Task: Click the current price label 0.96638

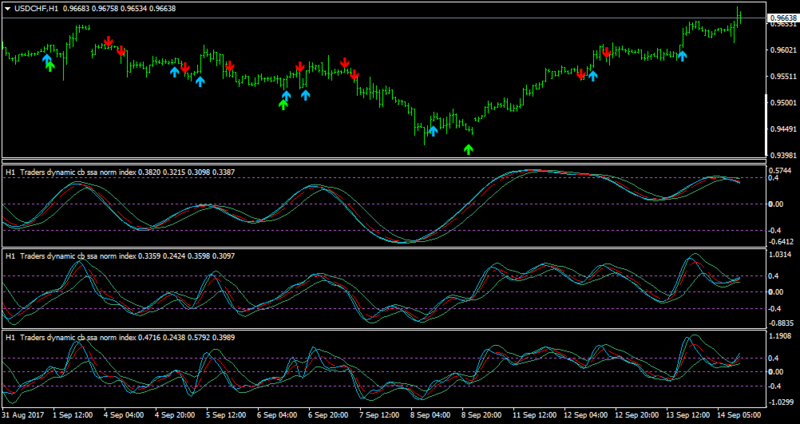Action: 783,18
